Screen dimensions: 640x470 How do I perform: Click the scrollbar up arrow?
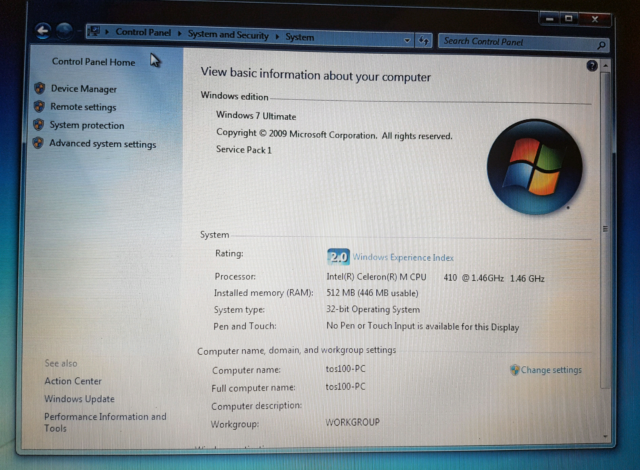606,65
